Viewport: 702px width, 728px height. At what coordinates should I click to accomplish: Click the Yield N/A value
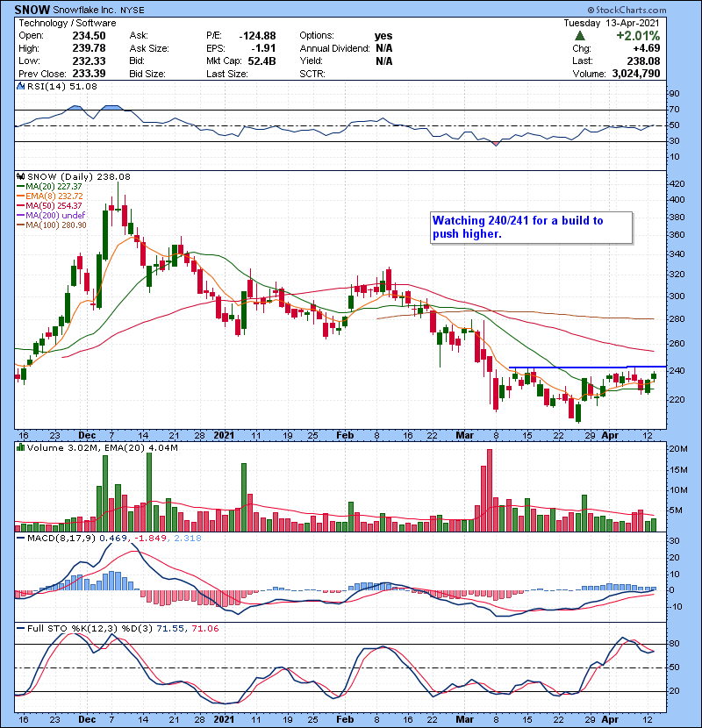pos(384,61)
